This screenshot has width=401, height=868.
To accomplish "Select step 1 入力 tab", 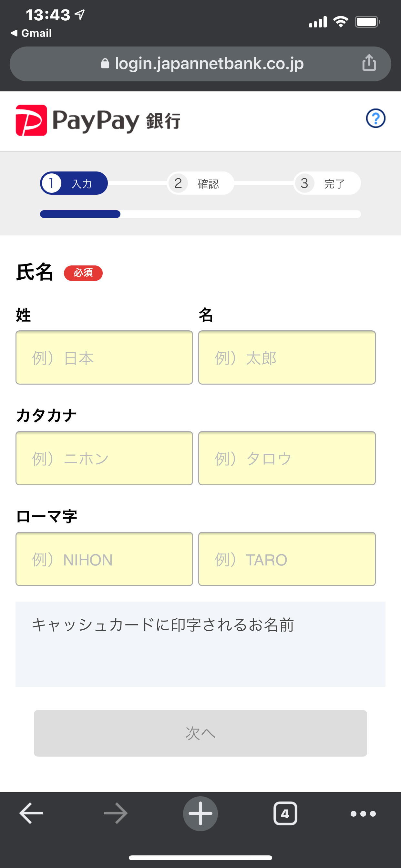I will pyautogui.click(x=74, y=183).
